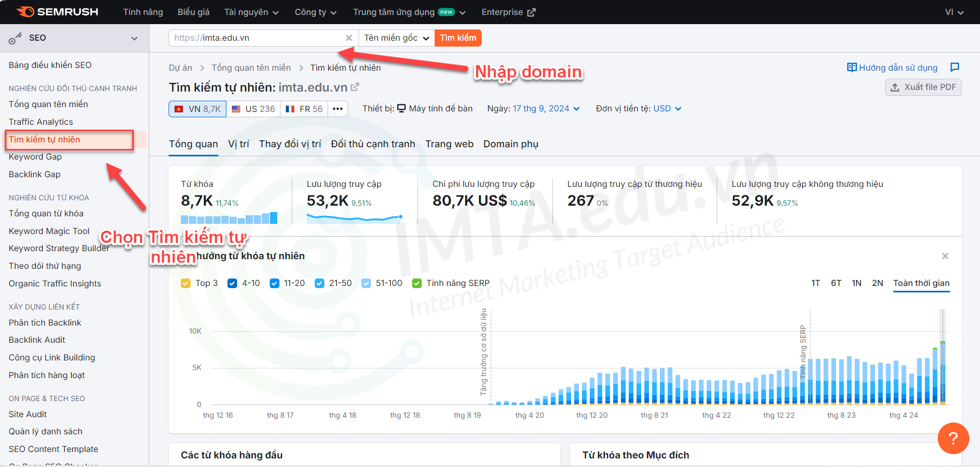Image resolution: width=980 pixels, height=467 pixels.
Task: Click the Hướng dẫn sử dụng book icon
Action: [852, 67]
